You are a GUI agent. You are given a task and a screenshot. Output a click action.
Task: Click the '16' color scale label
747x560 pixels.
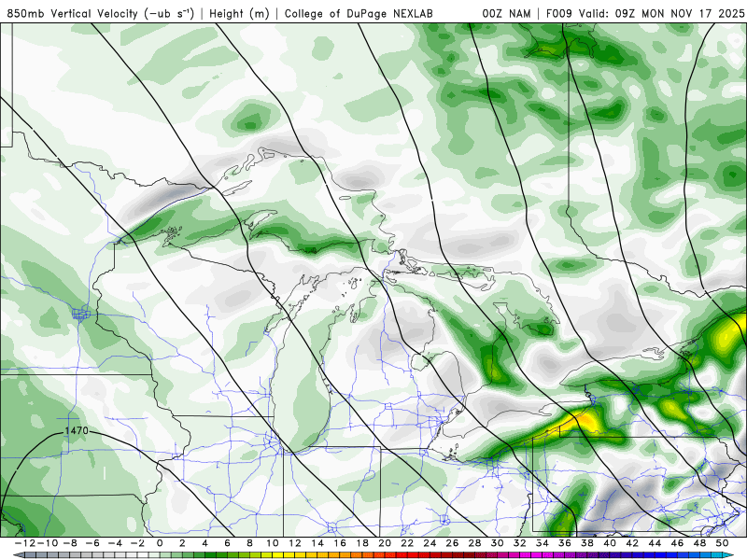[x=340, y=543]
